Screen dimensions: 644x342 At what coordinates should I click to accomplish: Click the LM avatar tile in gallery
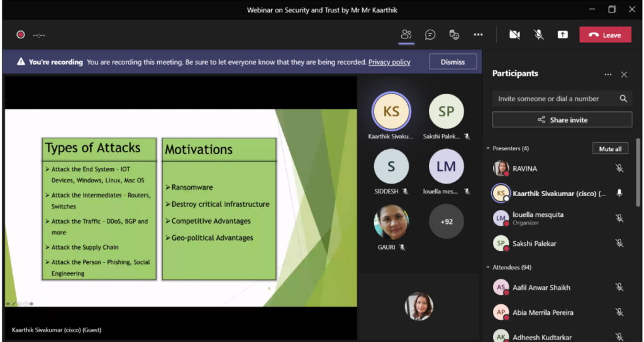point(447,166)
